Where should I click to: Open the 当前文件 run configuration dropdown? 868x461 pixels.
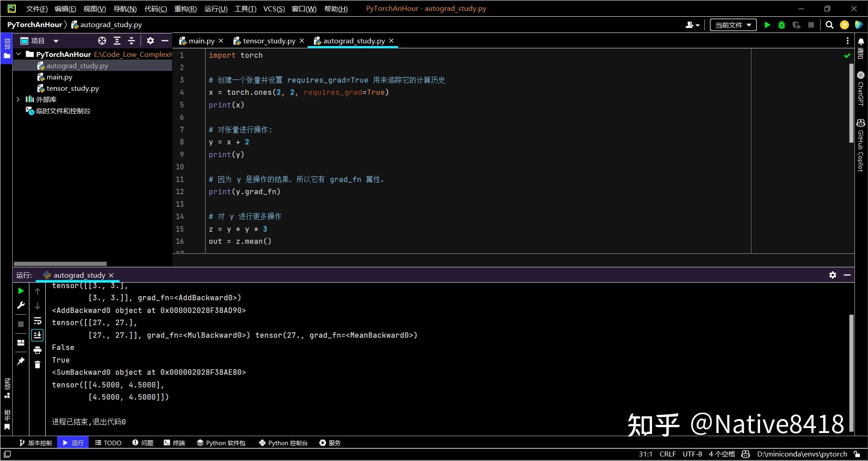732,25
